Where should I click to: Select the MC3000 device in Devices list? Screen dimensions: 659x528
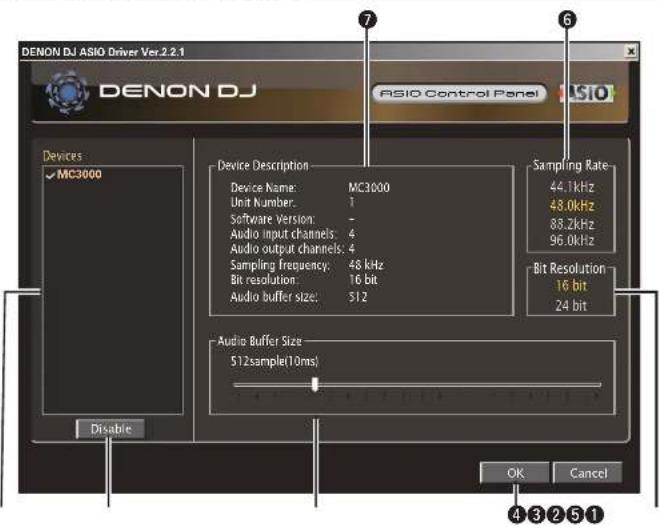pyautogui.click(x=79, y=174)
